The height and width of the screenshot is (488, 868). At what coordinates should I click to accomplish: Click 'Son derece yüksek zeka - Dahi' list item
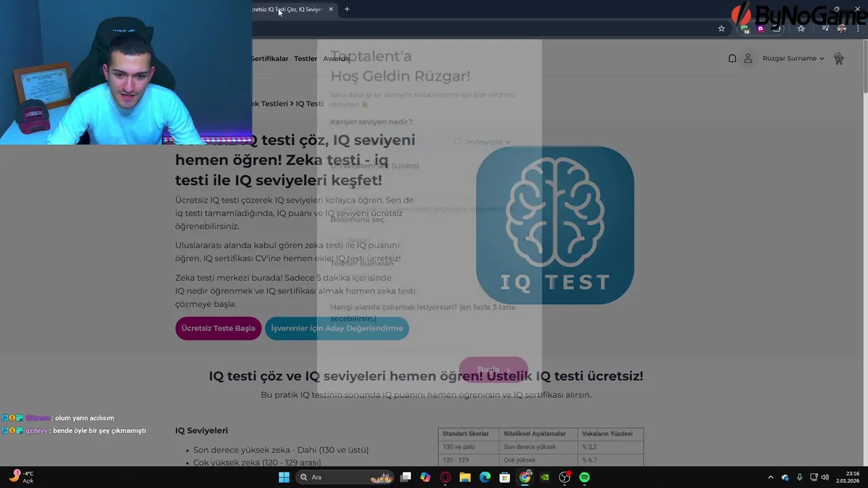point(281,450)
